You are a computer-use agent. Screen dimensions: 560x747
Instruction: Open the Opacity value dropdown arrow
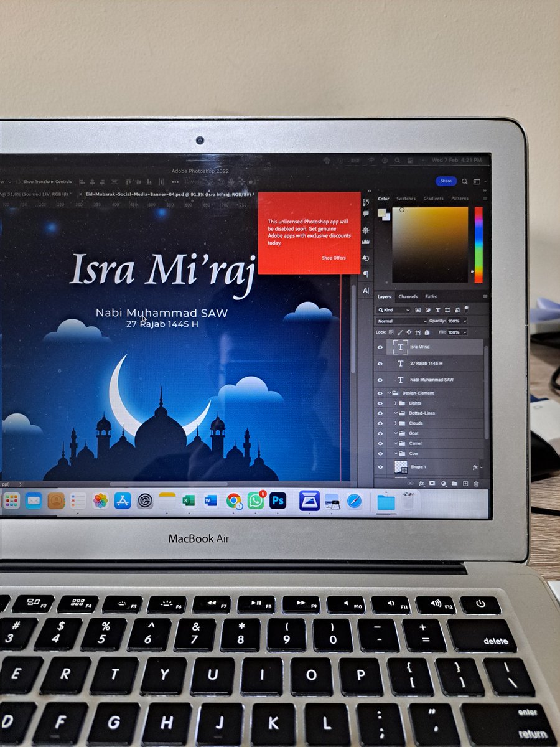click(465, 321)
